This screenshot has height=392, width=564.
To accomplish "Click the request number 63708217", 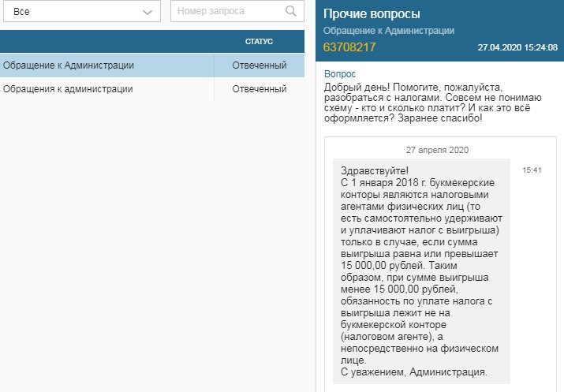I will [349, 47].
